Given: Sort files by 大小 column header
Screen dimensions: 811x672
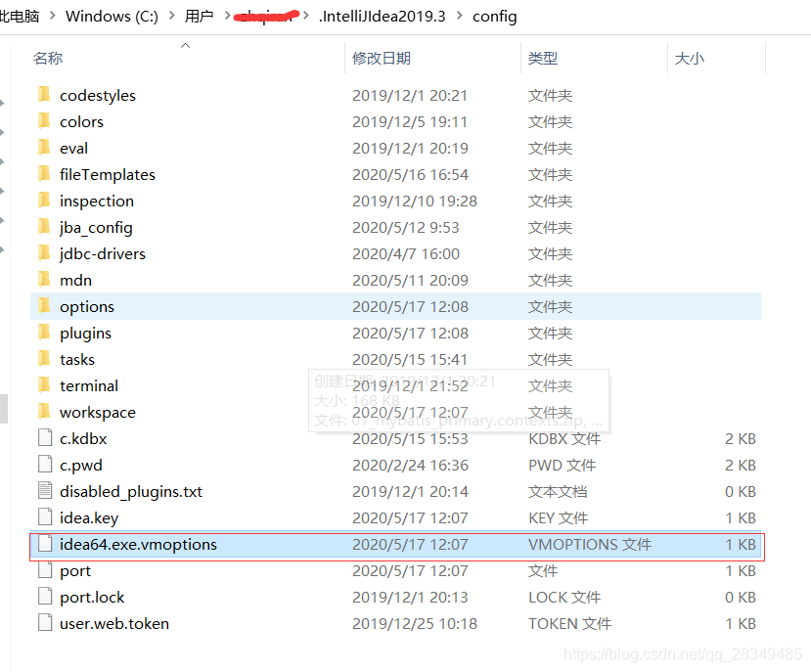Looking at the screenshot, I should 690,58.
